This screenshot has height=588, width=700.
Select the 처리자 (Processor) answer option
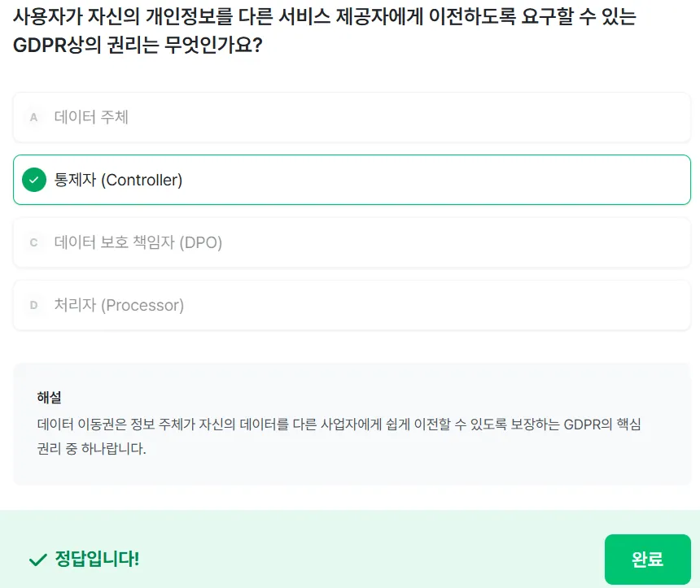[350, 305]
